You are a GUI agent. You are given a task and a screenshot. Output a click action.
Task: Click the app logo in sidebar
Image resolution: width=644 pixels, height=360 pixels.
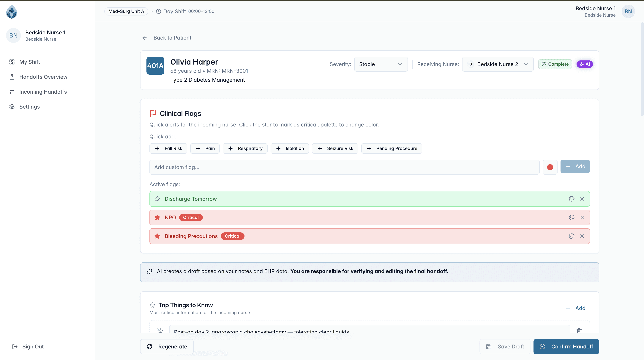coord(12,12)
